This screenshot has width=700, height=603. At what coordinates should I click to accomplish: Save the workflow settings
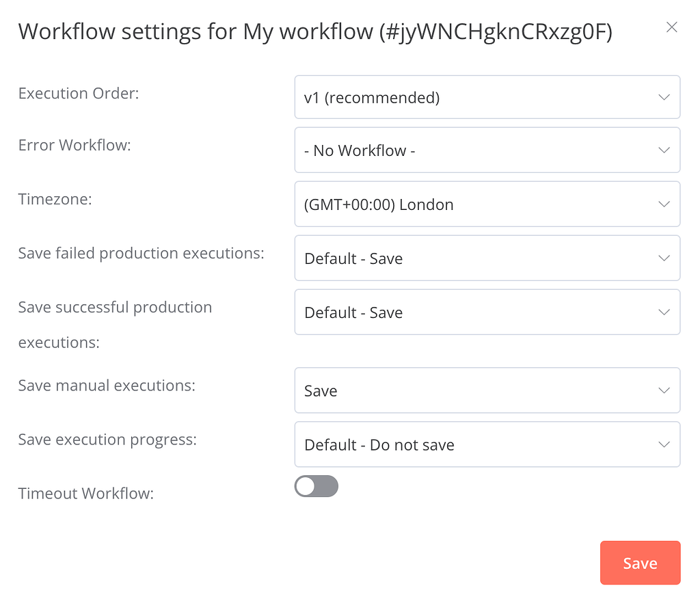tap(640, 563)
